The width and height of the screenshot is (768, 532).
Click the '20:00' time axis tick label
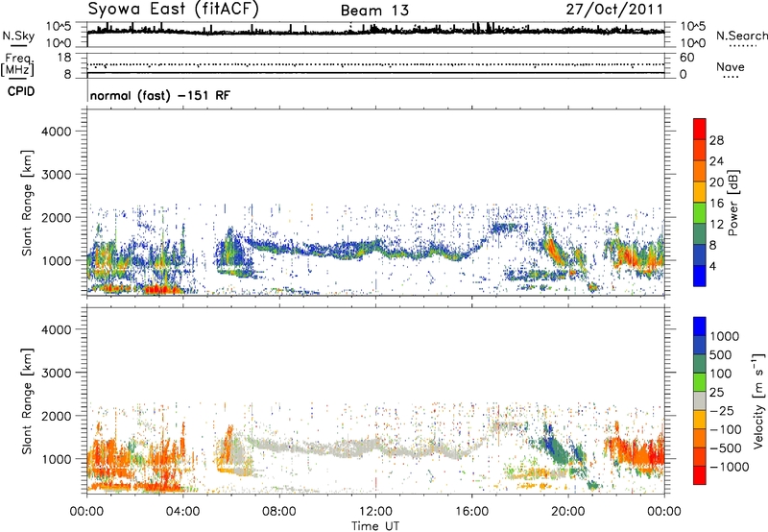(568, 512)
